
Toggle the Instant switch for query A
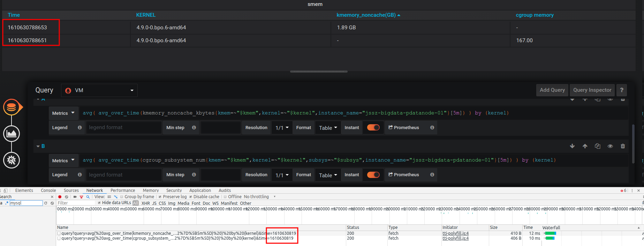pyautogui.click(x=373, y=128)
